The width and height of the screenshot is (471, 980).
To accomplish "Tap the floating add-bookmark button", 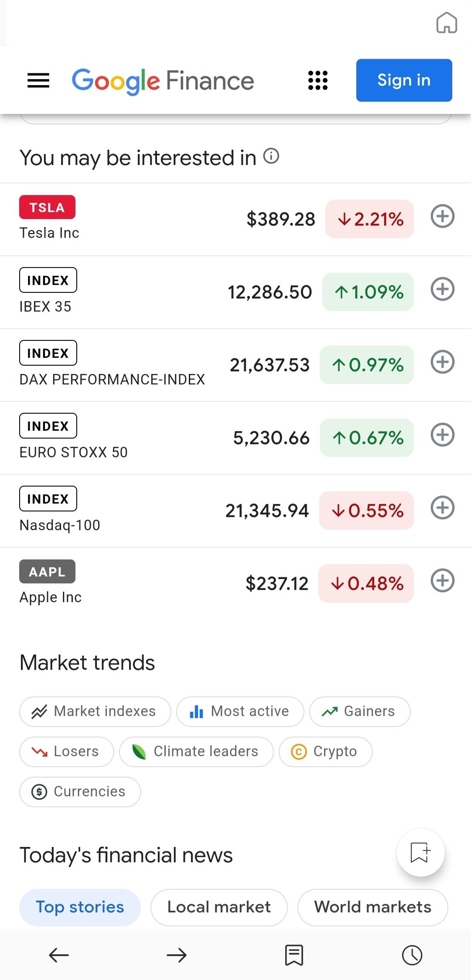I will [420, 853].
